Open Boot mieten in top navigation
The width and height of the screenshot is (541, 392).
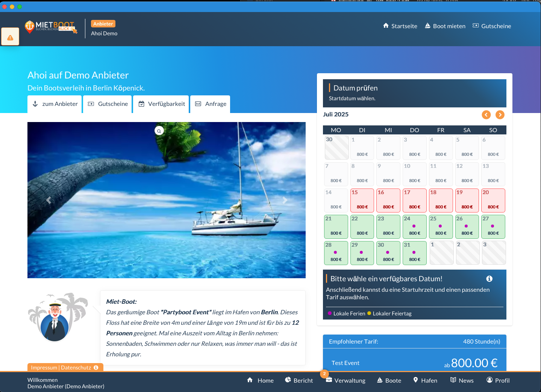tap(445, 26)
